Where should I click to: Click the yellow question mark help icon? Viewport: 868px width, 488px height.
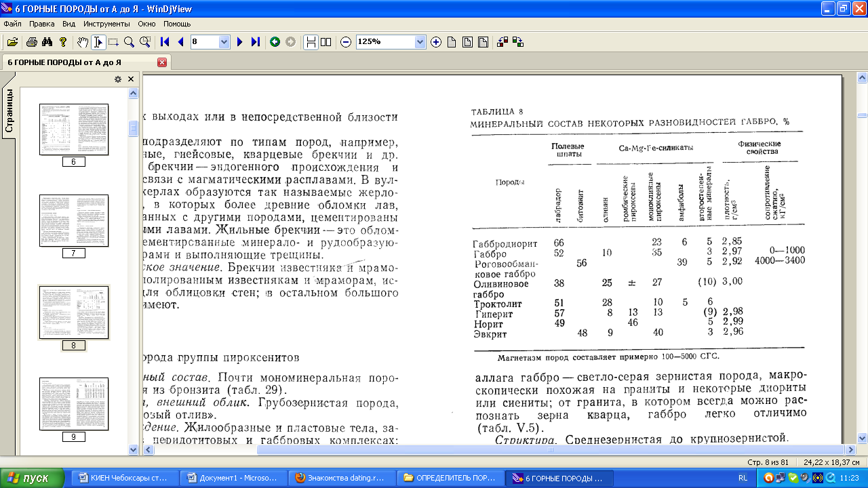tap(64, 42)
